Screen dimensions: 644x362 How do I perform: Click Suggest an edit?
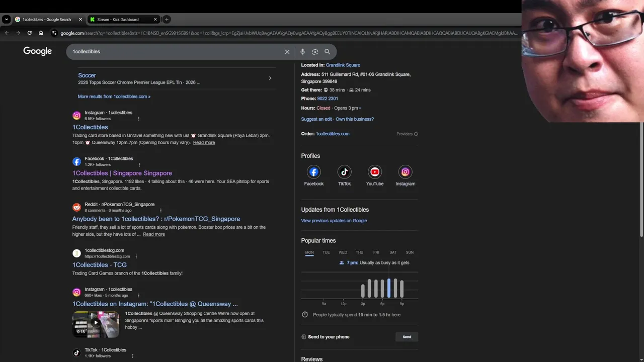point(316,119)
